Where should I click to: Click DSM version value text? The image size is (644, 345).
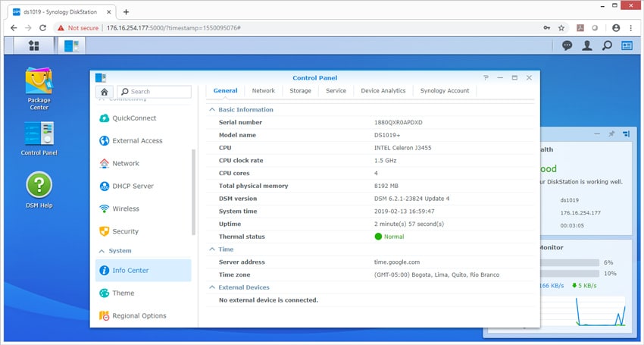click(412, 199)
